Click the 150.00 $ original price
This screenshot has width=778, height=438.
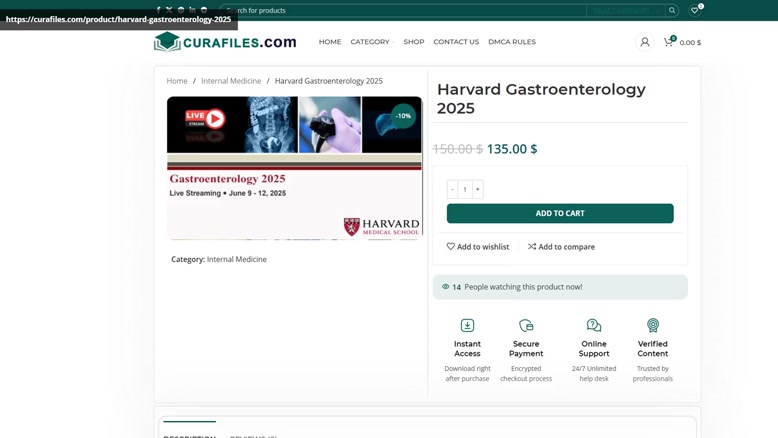(x=457, y=149)
